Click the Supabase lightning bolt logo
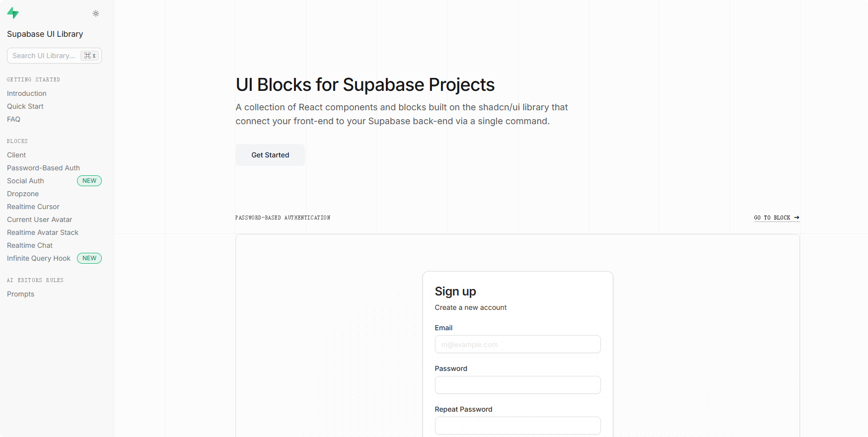868x437 pixels. pos(13,13)
